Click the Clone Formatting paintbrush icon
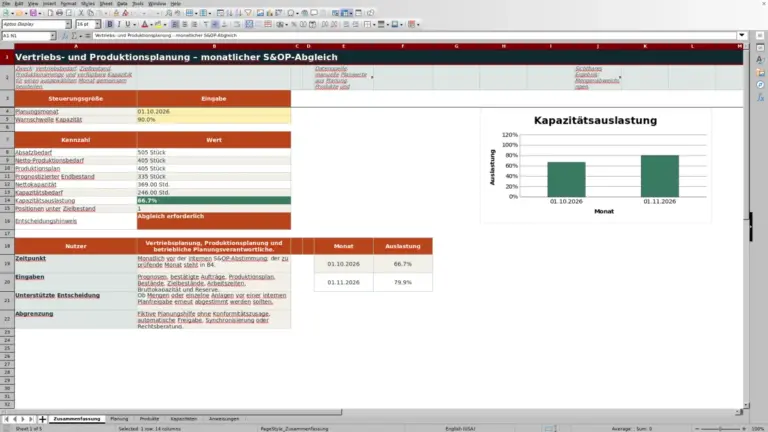The height and width of the screenshot is (432, 768). pos(116,13)
